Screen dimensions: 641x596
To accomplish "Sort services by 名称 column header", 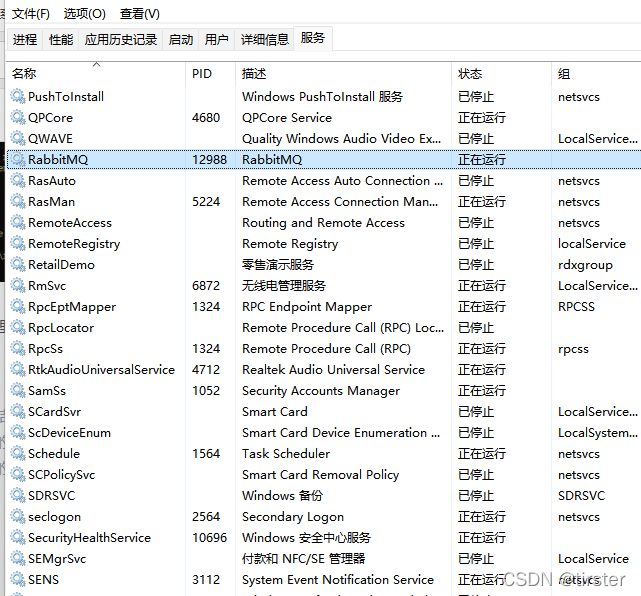I will click(24, 74).
